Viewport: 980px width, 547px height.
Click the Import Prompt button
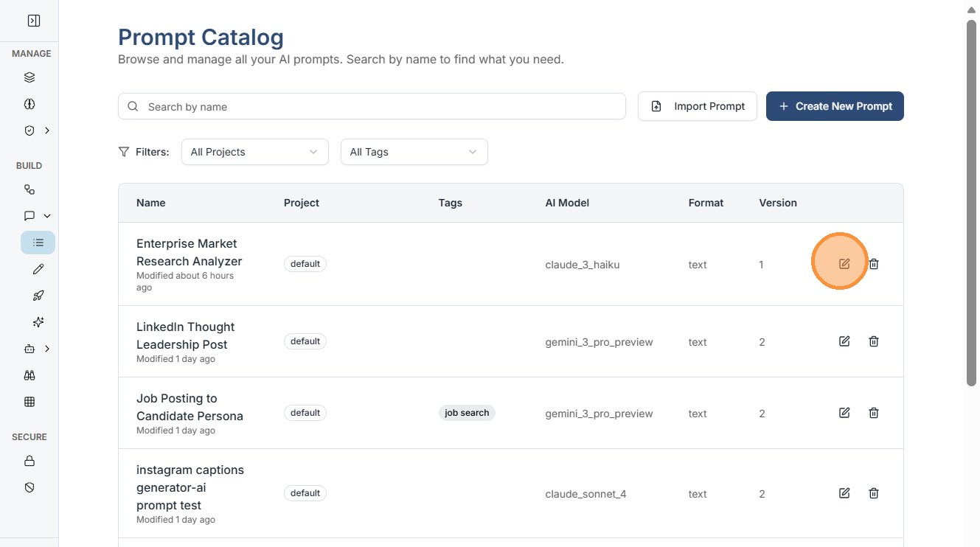(697, 106)
